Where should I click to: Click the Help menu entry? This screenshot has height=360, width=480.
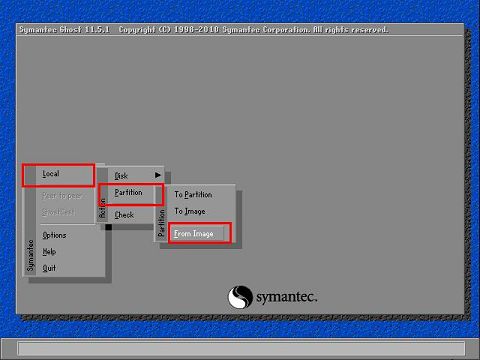(49, 252)
